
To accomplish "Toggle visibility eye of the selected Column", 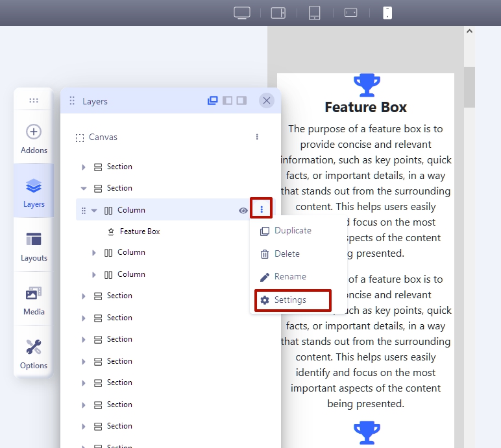I will 243,210.
